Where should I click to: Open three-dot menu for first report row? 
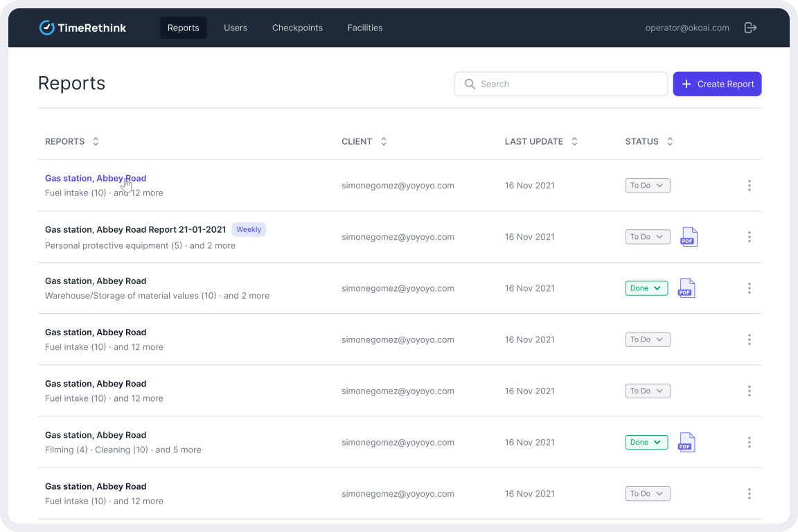coord(749,186)
